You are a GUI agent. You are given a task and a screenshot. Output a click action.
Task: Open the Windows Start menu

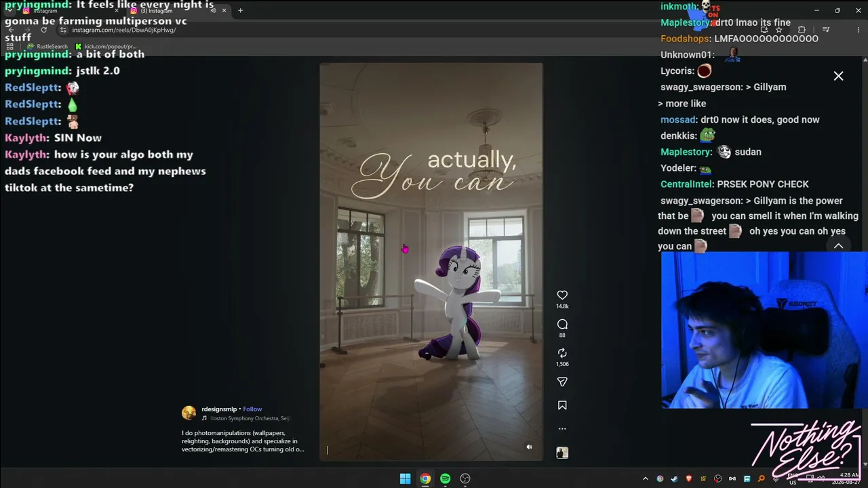tap(405, 479)
